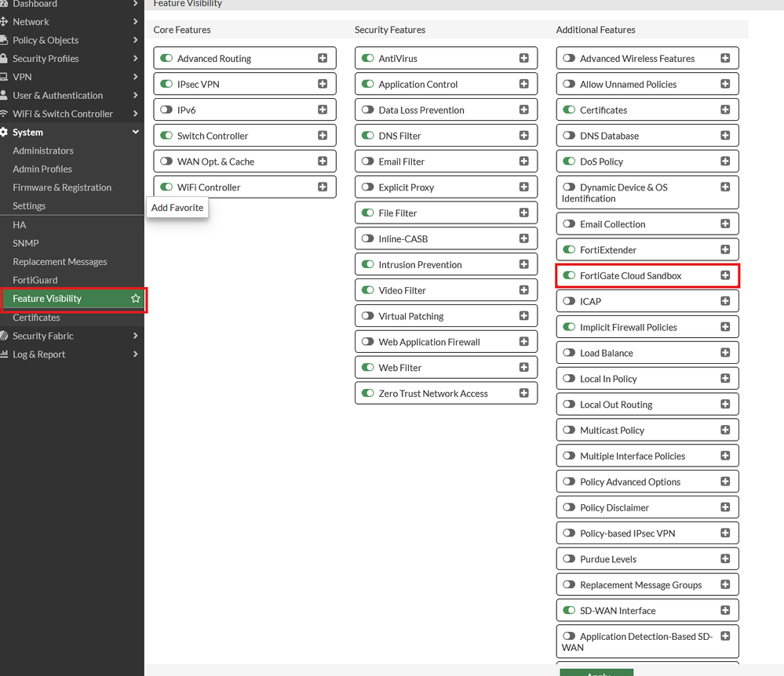The height and width of the screenshot is (676, 784).
Task: Click the plus icon on AntiVirus
Action: (x=524, y=58)
